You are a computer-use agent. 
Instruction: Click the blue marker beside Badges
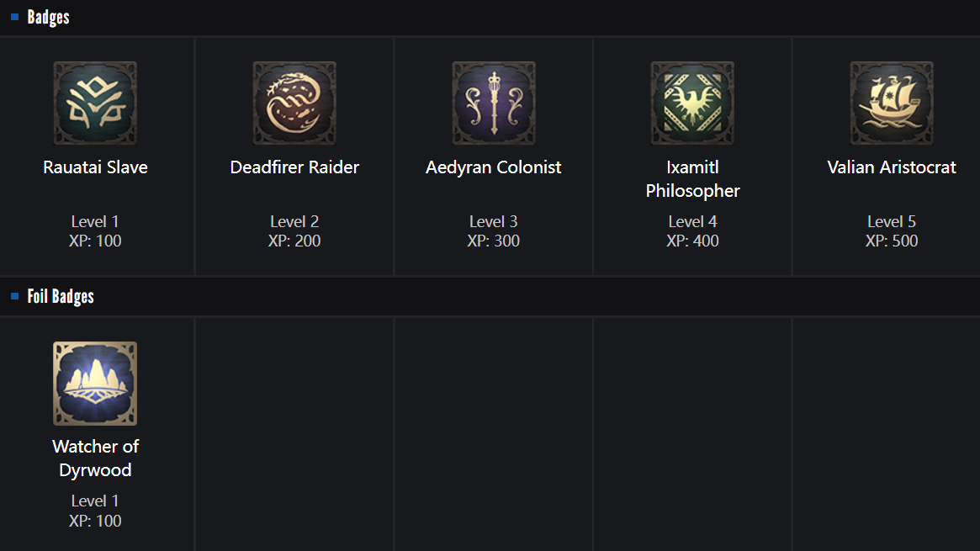pyautogui.click(x=15, y=17)
